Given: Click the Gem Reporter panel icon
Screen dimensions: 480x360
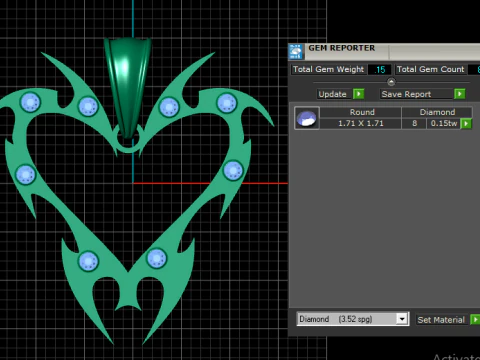Looking at the screenshot, I should click(296, 51).
